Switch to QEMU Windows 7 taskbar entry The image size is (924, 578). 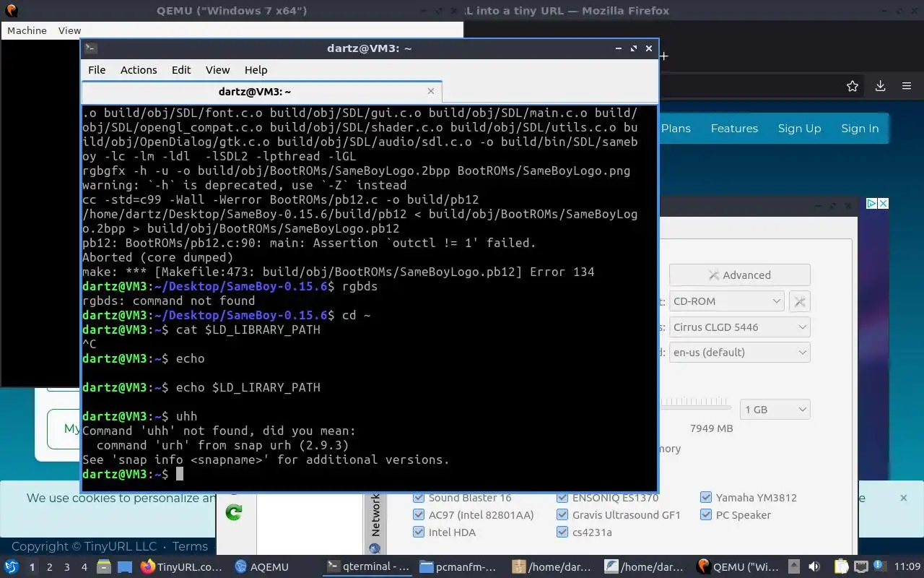tap(737, 567)
